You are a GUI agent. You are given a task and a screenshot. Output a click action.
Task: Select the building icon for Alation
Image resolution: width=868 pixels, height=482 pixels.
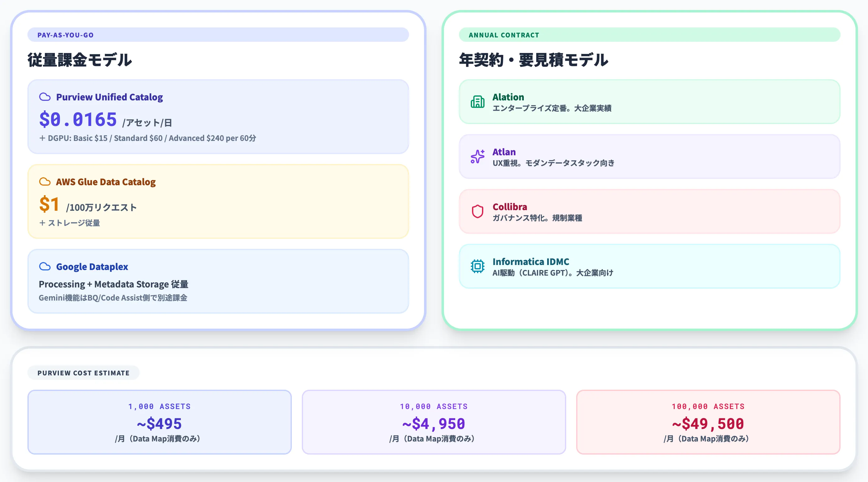pos(477,101)
